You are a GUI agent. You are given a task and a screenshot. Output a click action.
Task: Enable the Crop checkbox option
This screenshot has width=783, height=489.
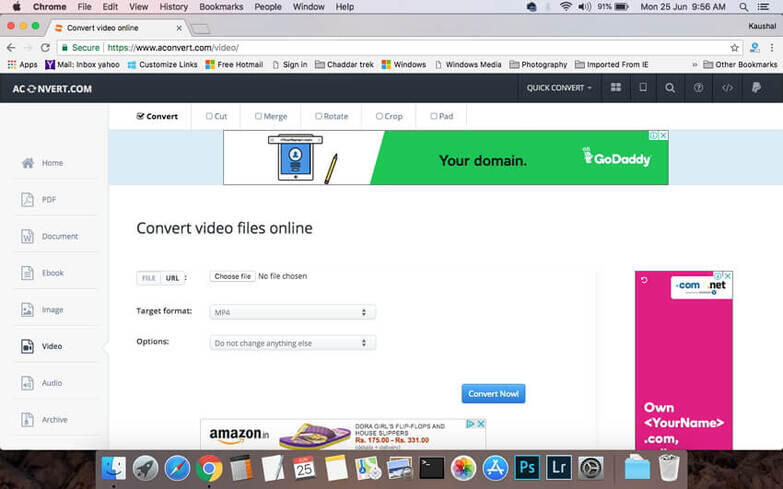pos(389,116)
